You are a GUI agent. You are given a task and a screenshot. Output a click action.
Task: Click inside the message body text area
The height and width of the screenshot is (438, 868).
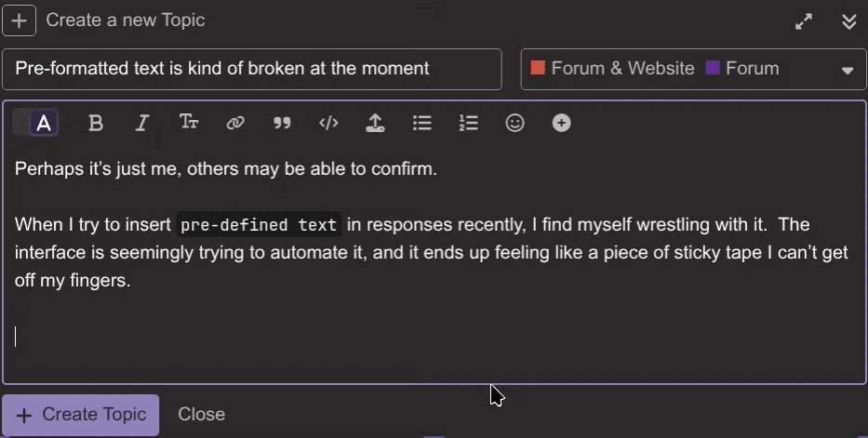(434, 260)
